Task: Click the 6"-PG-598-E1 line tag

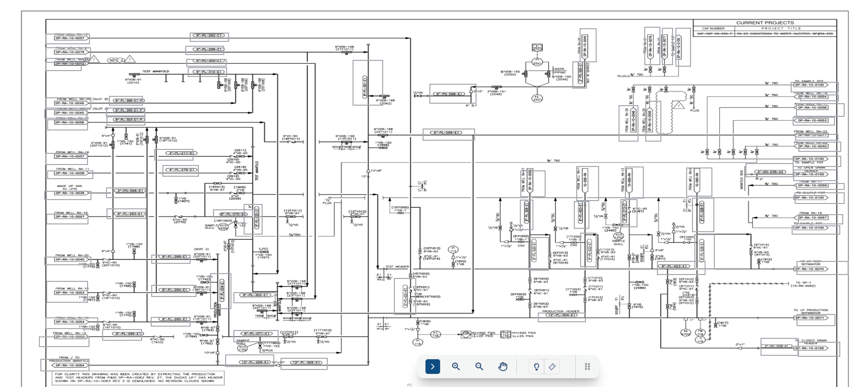Action: [449, 94]
